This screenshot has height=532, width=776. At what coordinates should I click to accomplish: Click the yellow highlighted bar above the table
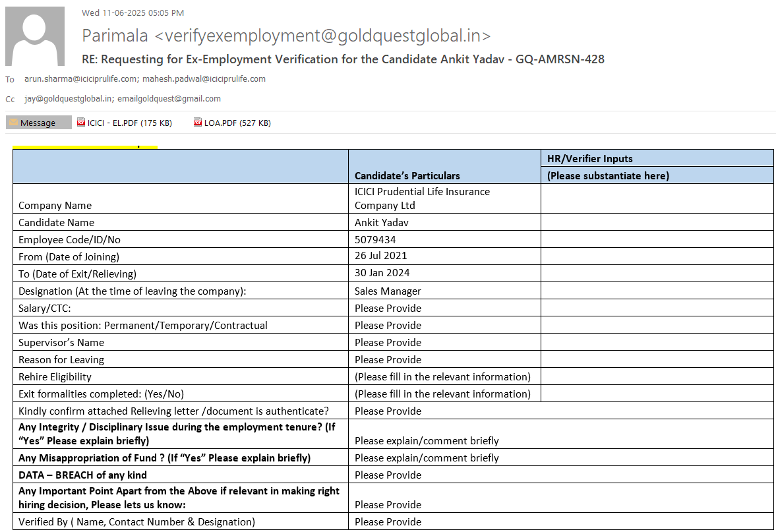pyautogui.click(x=85, y=147)
